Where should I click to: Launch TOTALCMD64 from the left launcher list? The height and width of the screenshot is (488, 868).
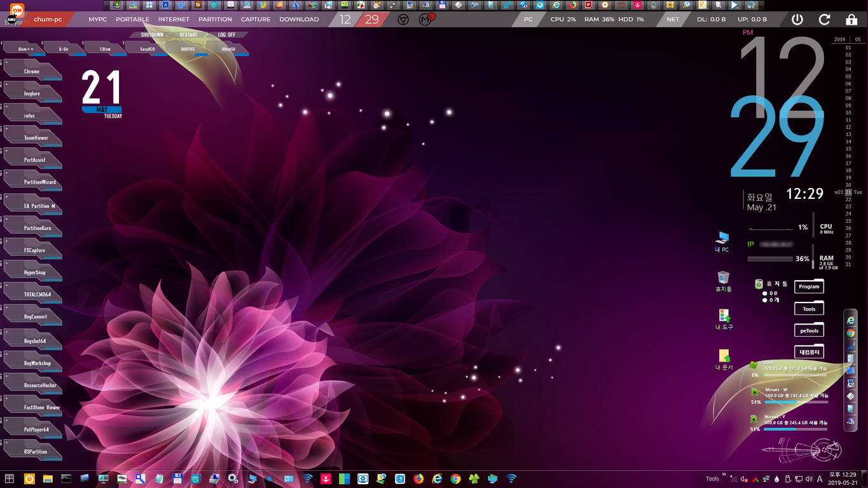tap(32, 294)
